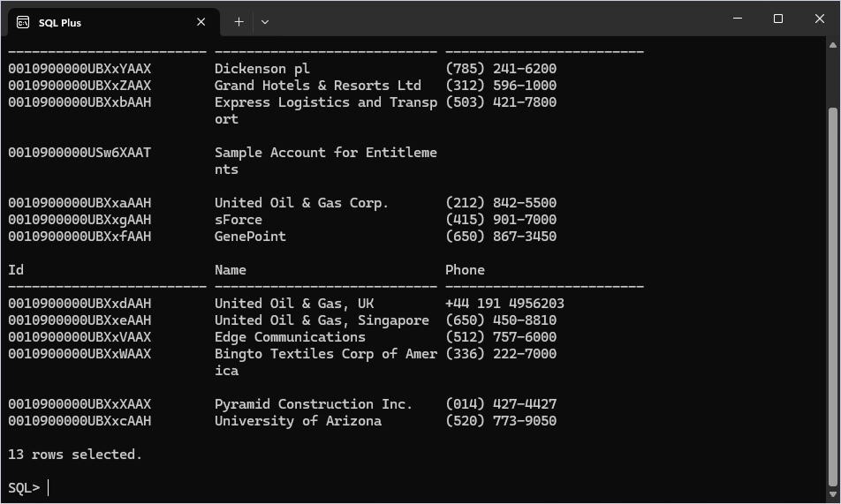
Task: Click United Oil & Gas, Singapore
Action: pyautogui.click(x=322, y=320)
